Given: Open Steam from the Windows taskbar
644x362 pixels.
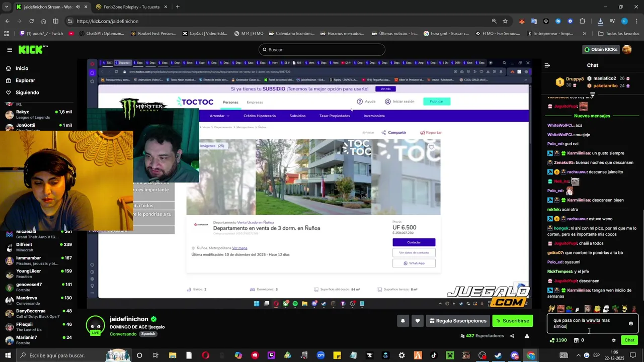Looking at the screenshot, I should (498, 355).
